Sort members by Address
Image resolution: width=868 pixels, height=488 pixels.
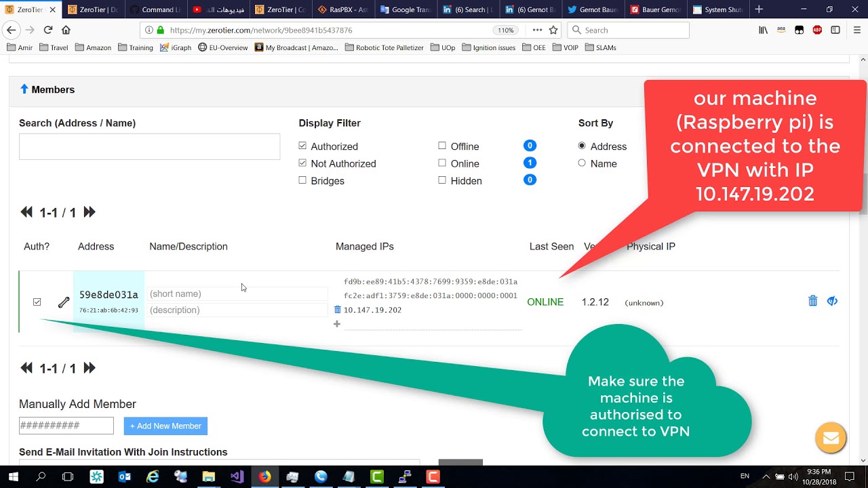[x=582, y=146]
